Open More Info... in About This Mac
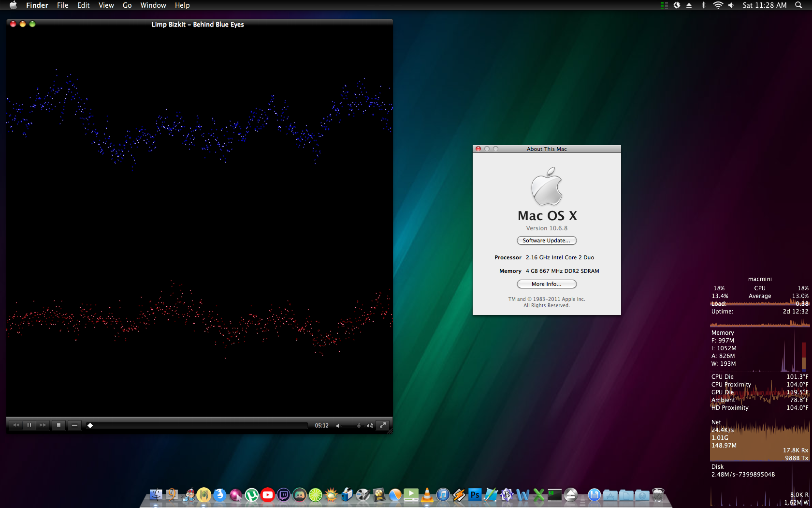The width and height of the screenshot is (812, 508). [x=546, y=284]
